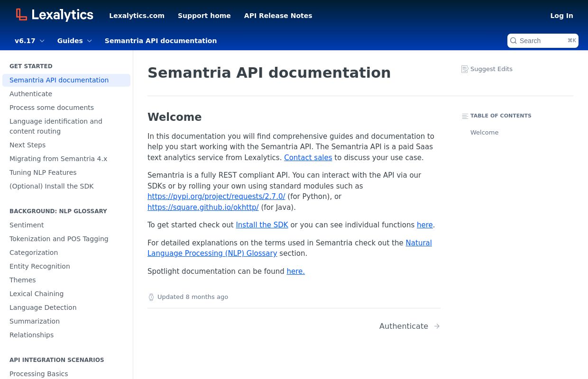Click the Spotlight documentation 'here.' link
The width and height of the screenshot is (588, 379).
[295, 271]
